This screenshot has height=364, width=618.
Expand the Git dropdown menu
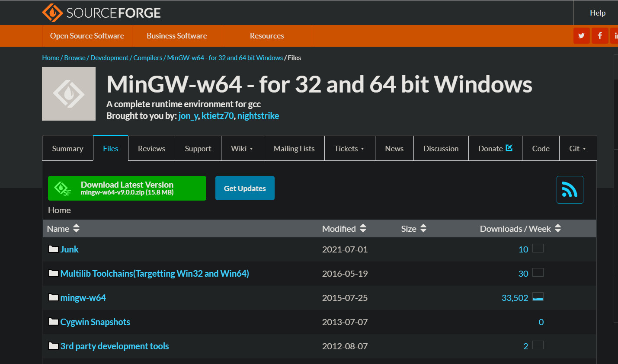pyautogui.click(x=578, y=148)
